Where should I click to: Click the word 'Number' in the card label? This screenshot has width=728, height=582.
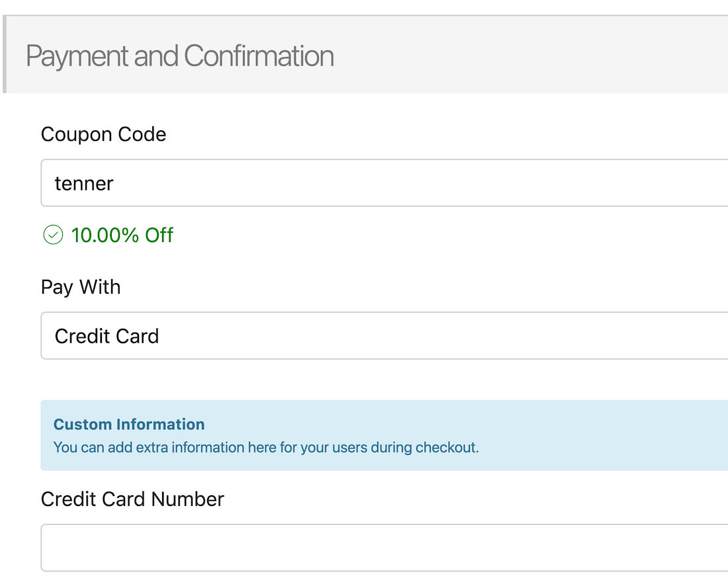pyautogui.click(x=188, y=499)
